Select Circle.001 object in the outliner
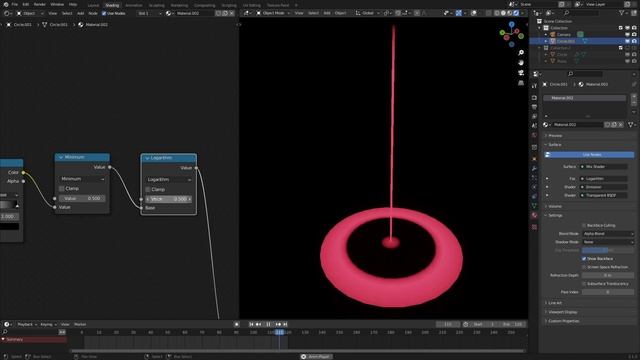Viewport: 640px width, 360px height. 566,41
